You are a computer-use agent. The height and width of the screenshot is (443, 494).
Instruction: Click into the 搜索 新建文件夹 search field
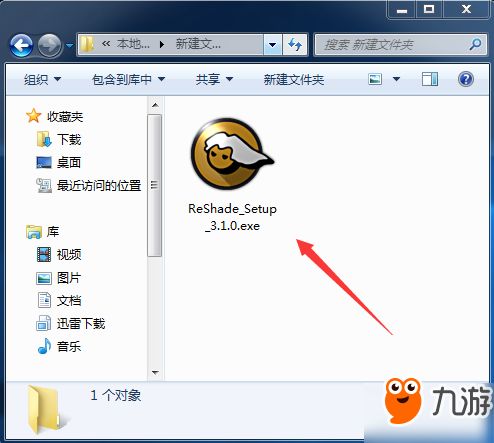coord(393,44)
